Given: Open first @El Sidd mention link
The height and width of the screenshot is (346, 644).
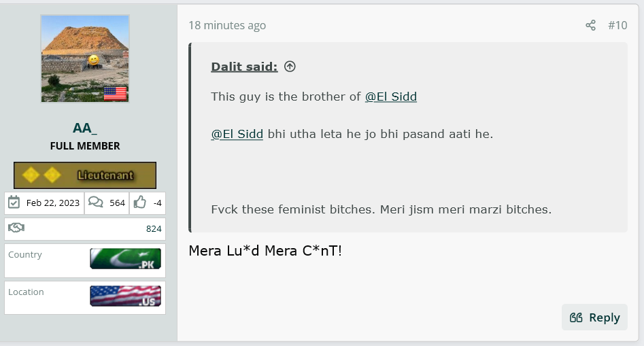Looking at the screenshot, I should tap(391, 97).
